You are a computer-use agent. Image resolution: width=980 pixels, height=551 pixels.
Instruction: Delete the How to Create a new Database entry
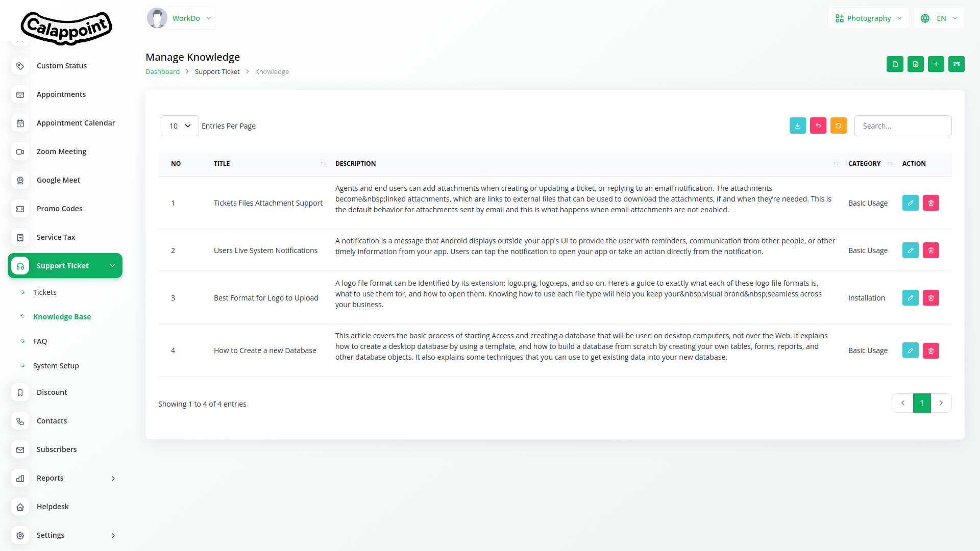tap(930, 350)
